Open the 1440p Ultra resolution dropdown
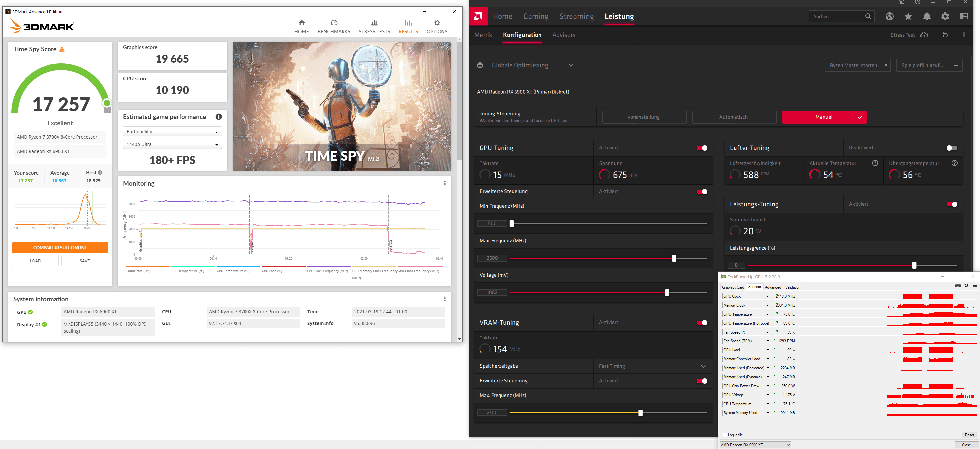This screenshot has width=980, height=449. pyautogui.click(x=172, y=144)
